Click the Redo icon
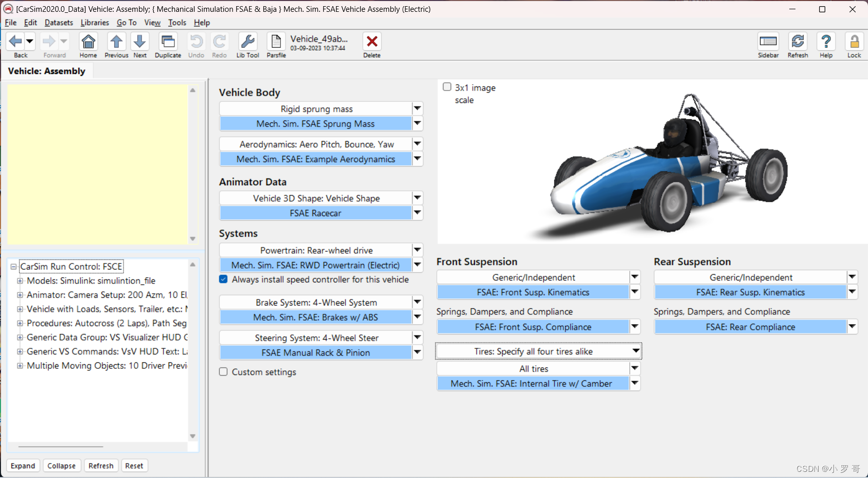Viewport: 868px width, 478px height. [x=220, y=41]
